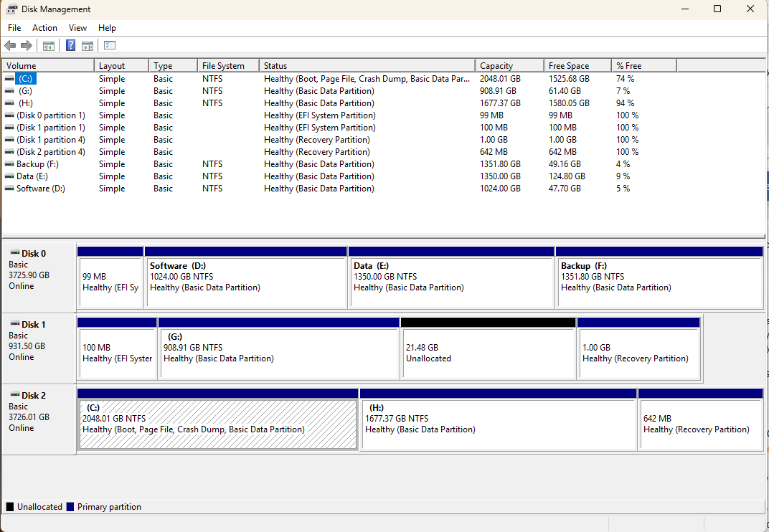Image resolution: width=769 pixels, height=532 pixels.
Task: Click Show/Hide Action Pane toolbar icon
Action: [88, 46]
